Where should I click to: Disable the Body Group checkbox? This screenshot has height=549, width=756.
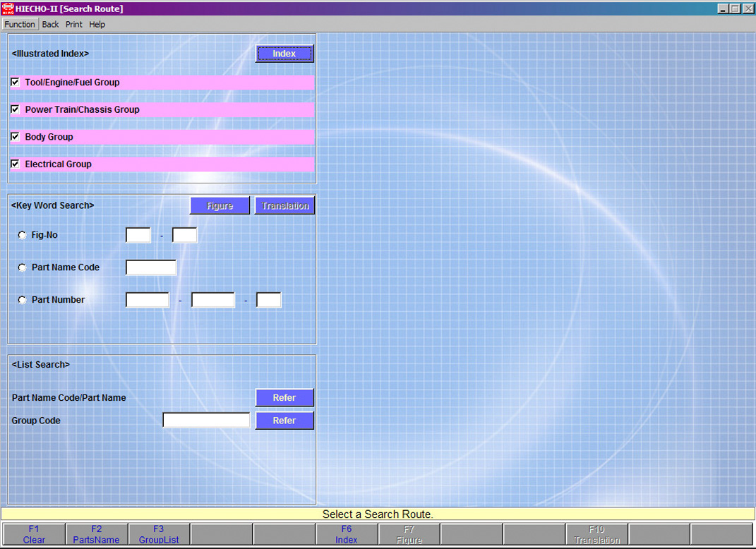coord(15,137)
